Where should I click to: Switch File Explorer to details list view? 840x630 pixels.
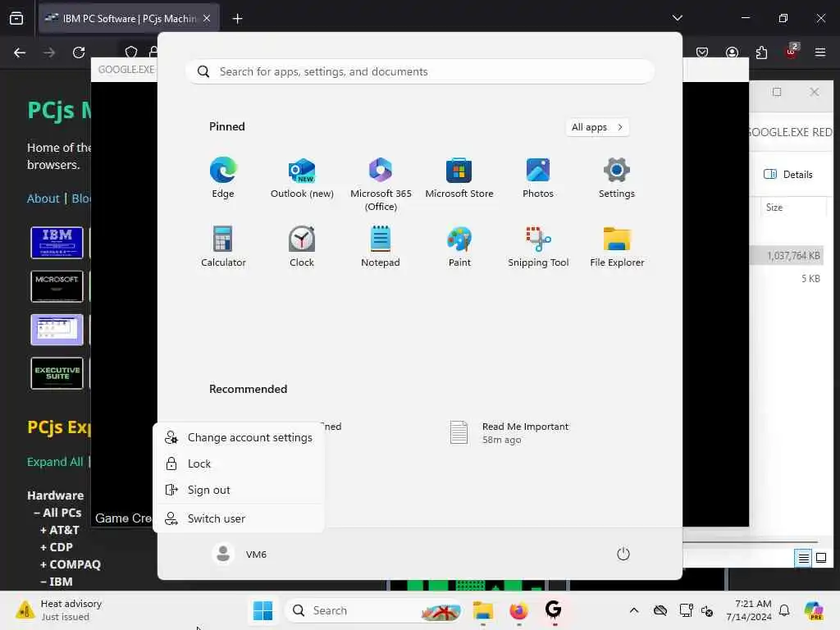point(804,558)
